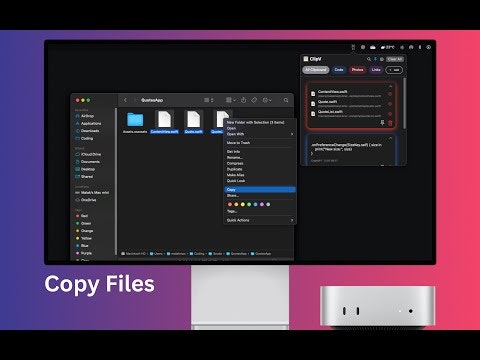Click the Clear All button in ClipV

pos(395,59)
